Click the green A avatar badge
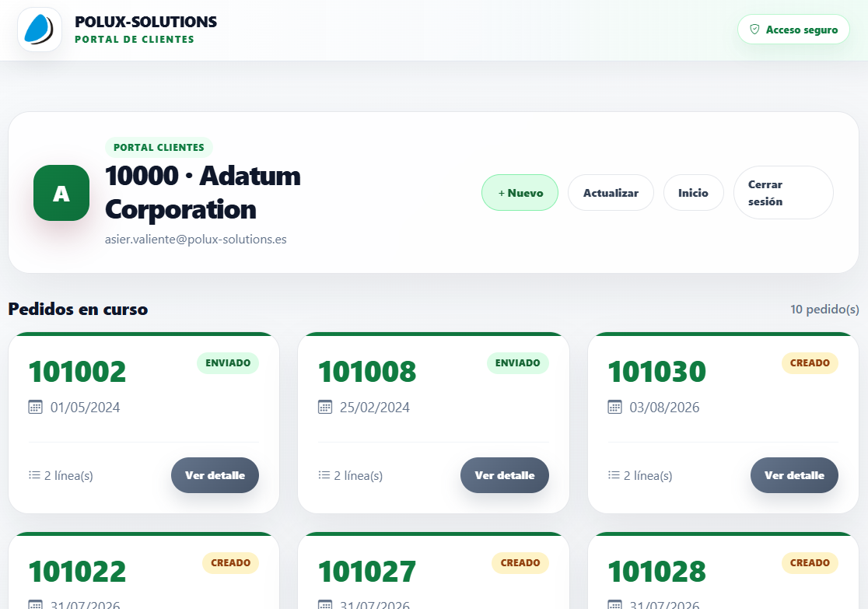The height and width of the screenshot is (609, 868). pos(61,193)
